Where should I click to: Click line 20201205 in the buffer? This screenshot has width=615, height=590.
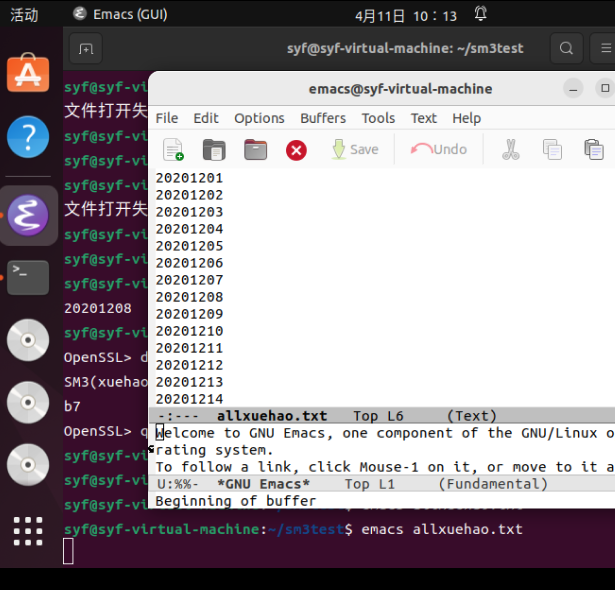coord(189,246)
